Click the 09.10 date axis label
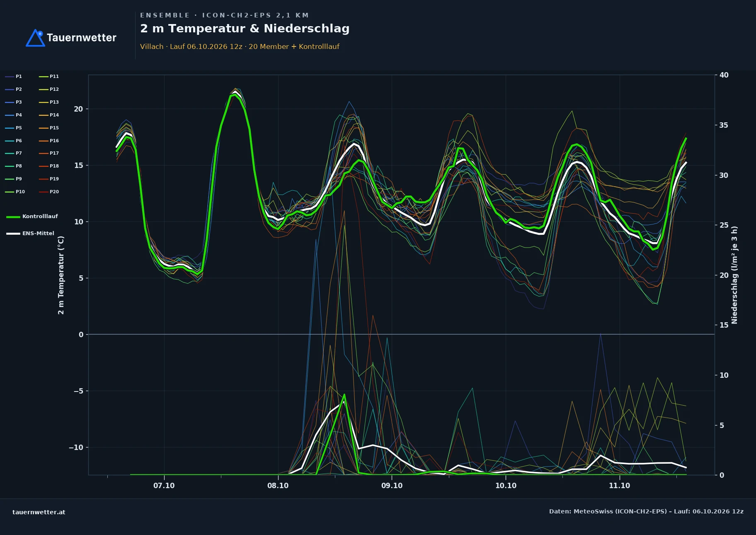 (392, 486)
